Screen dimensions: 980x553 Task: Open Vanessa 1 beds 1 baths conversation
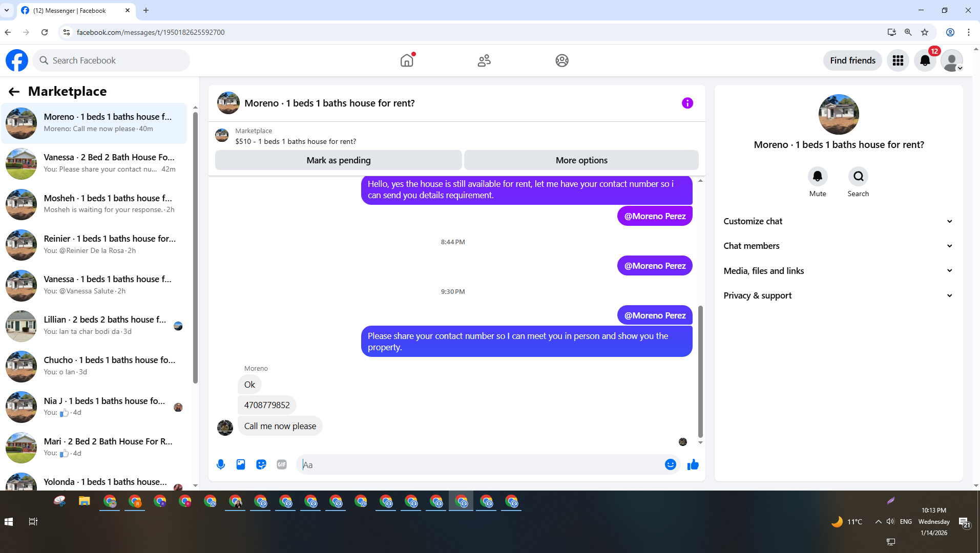tap(95, 285)
